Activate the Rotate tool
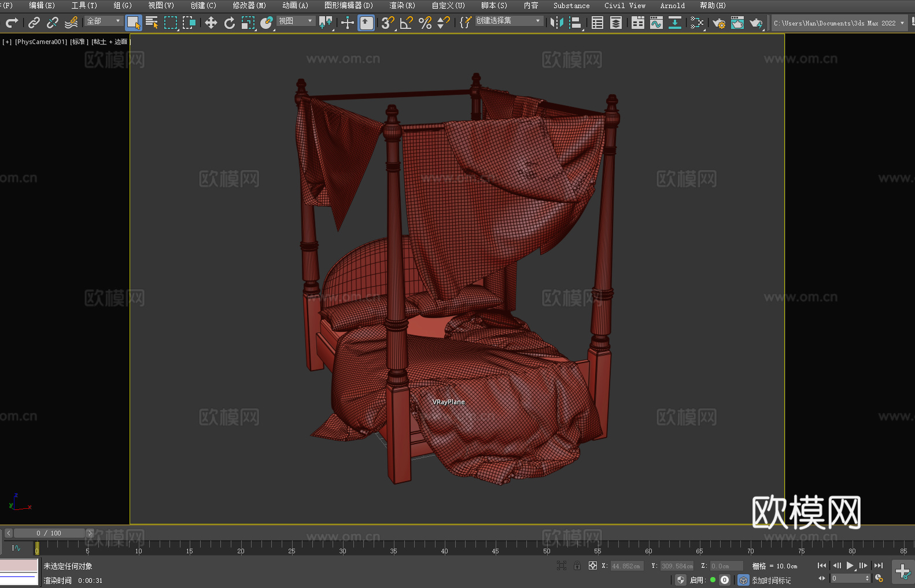This screenshot has height=588, width=915. point(230,23)
